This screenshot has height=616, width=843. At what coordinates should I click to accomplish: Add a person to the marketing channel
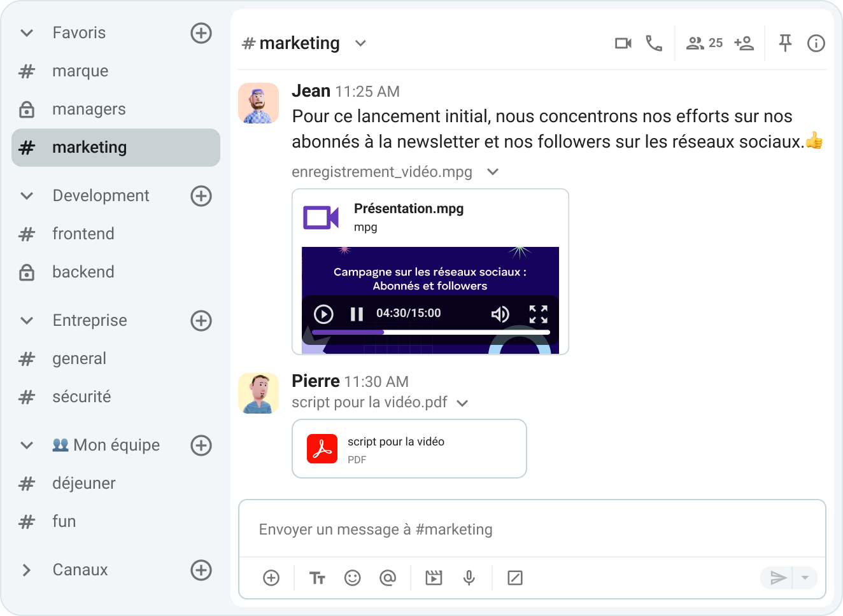coord(744,43)
